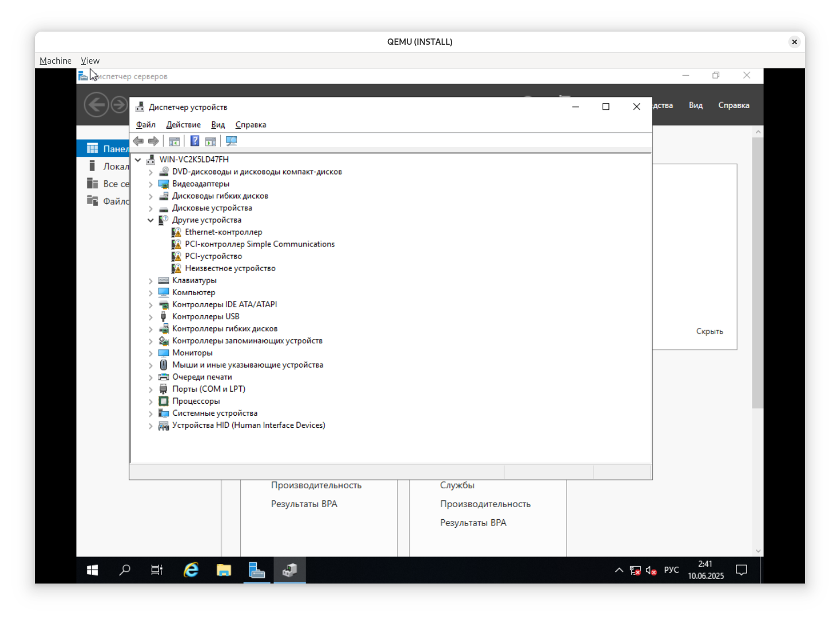The height and width of the screenshot is (622, 840).
Task: Switch input language via РУС indicator
Action: 671,570
